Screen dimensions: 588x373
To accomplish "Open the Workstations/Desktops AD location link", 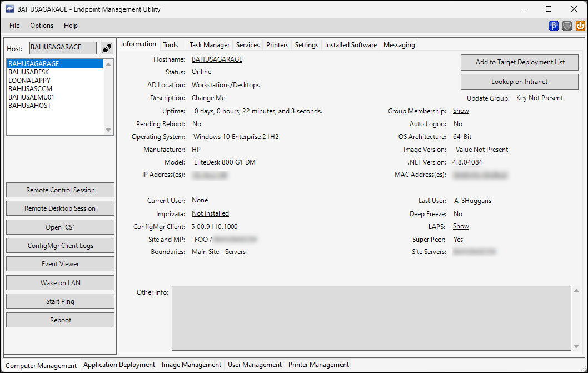I will click(x=226, y=85).
